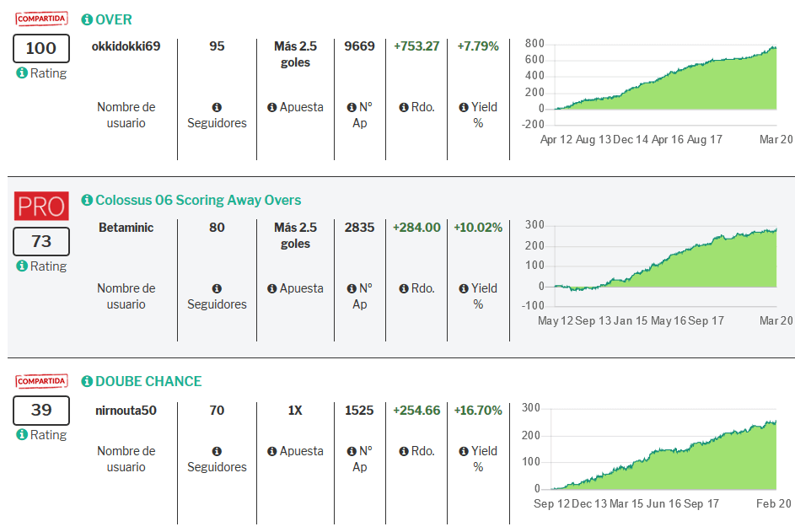This screenshot has height=532, width=795.
Task: Select yield value +16.70%
Action: [x=478, y=411]
